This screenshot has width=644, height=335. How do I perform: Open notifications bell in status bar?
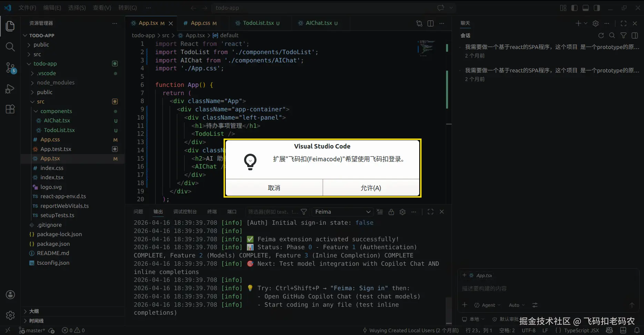point(637,330)
